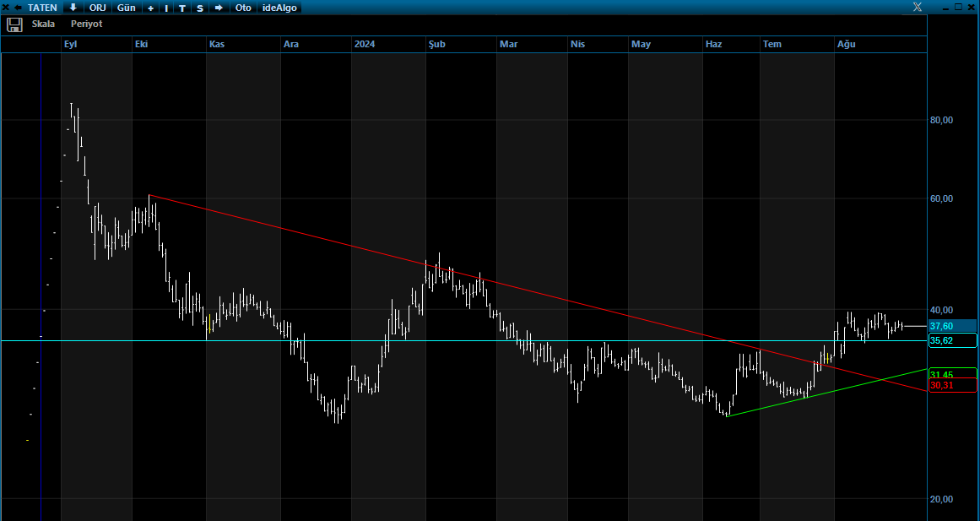Click the I toolbar icon
Screen dimensions: 980x521
[x=166, y=8]
